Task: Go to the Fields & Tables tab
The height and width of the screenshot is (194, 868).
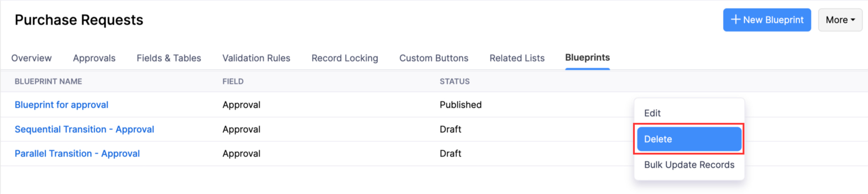Action: coord(169,58)
